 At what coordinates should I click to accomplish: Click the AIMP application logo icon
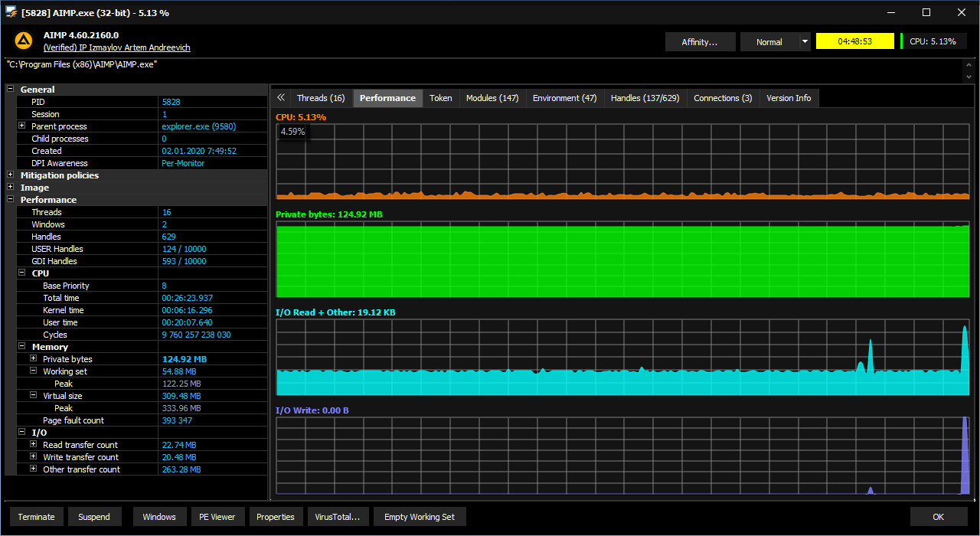(x=24, y=41)
